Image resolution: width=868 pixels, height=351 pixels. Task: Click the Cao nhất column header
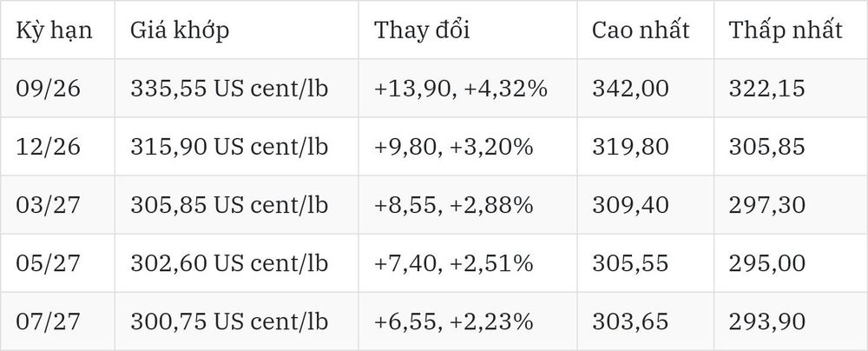point(646,30)
